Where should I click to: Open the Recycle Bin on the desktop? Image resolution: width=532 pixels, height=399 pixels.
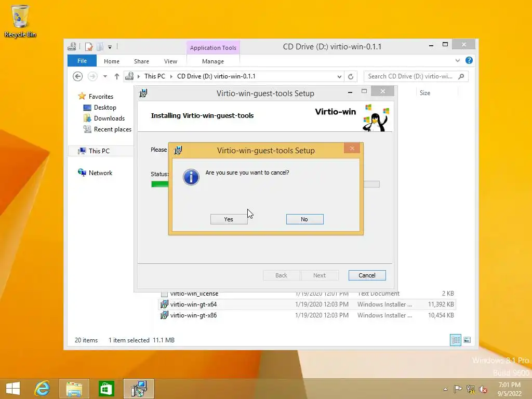[x=20, y=21]
